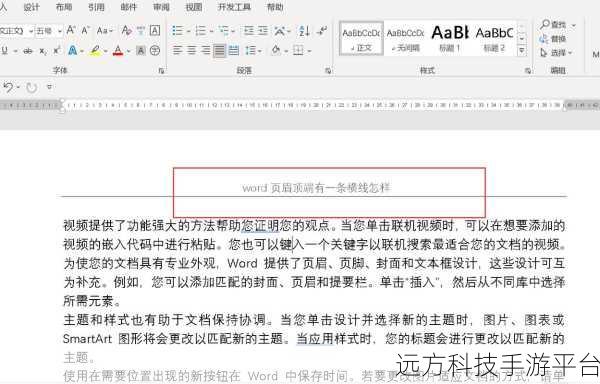Expand bullet list dropdown arrow

point(188,31)
